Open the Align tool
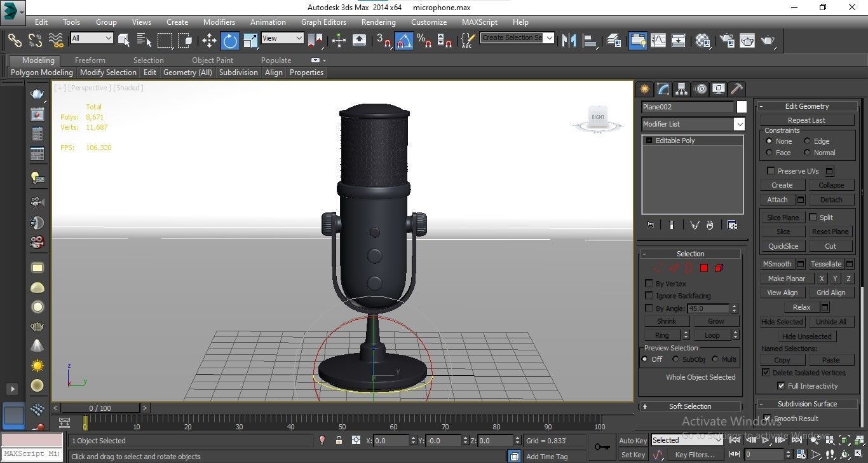 590,41
